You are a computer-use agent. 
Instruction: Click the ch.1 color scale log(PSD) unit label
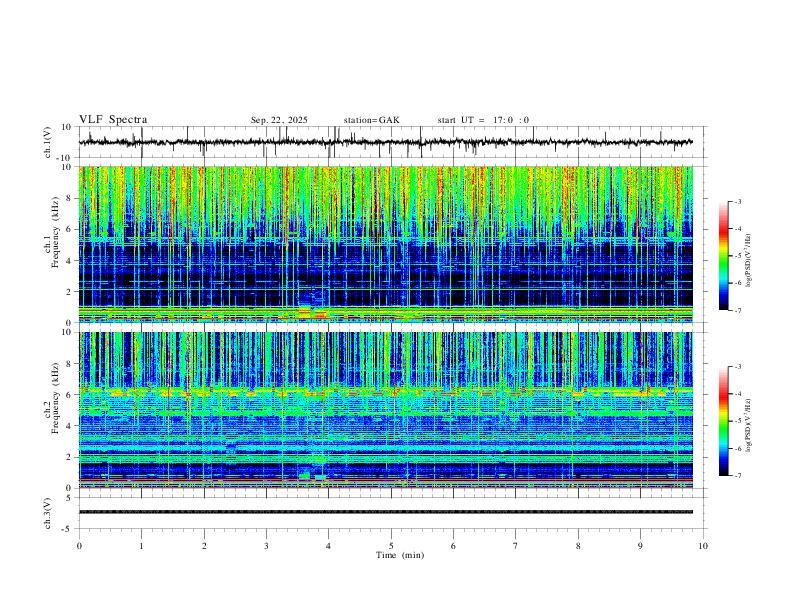pyautogui.click(x=749, y=261)
